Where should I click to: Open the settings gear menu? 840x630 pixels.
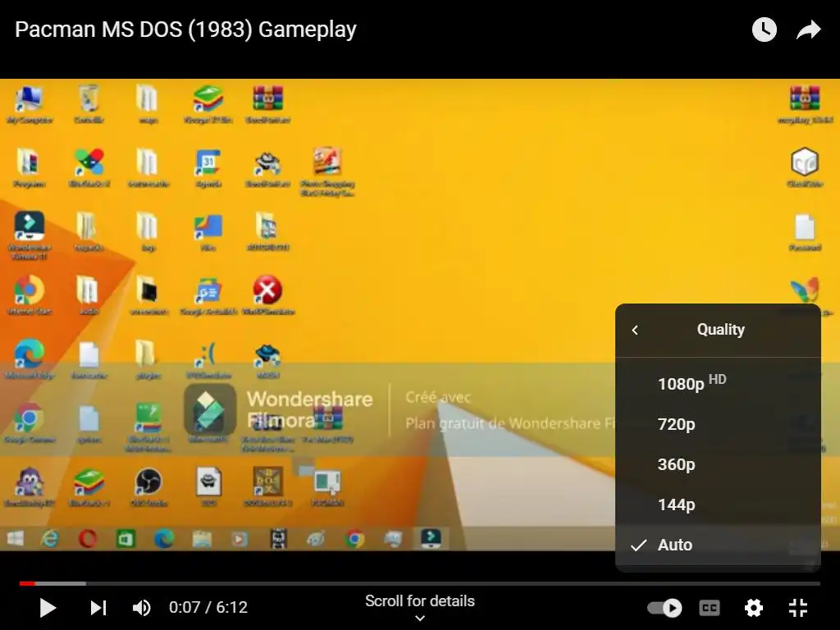pos(754,608)
